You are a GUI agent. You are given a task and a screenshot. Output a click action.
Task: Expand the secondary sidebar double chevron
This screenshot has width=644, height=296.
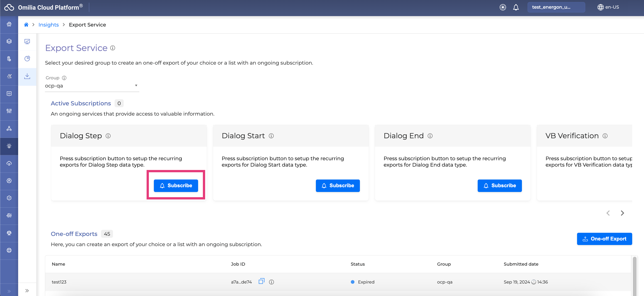27,291
